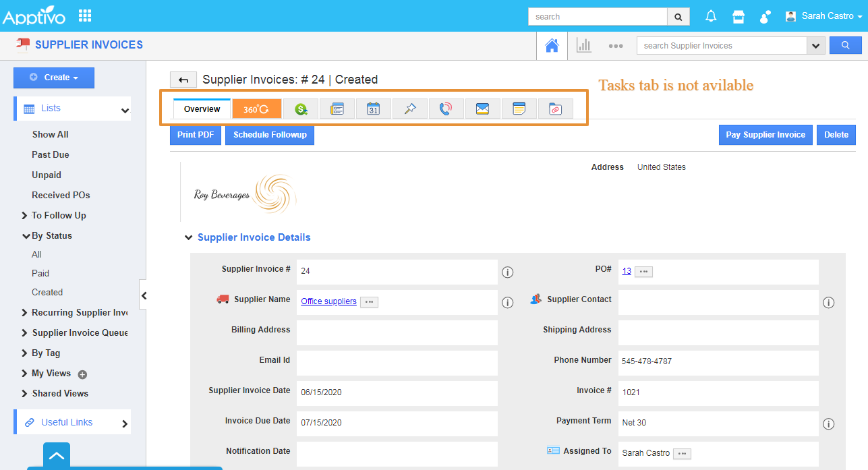The width and height of the screenshot is (868, 470).
Task: Open the app store marketplace icon
Action: pos(739,16)
